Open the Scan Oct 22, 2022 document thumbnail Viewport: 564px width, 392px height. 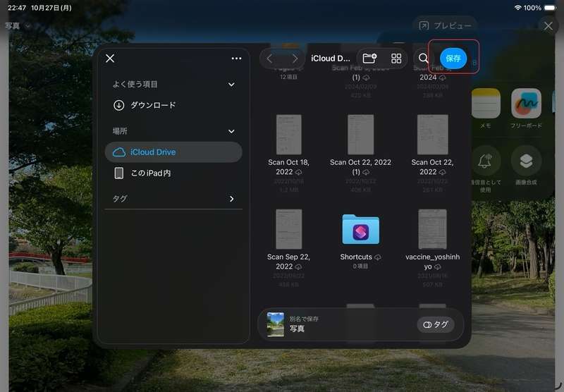[x=432, y=135]
